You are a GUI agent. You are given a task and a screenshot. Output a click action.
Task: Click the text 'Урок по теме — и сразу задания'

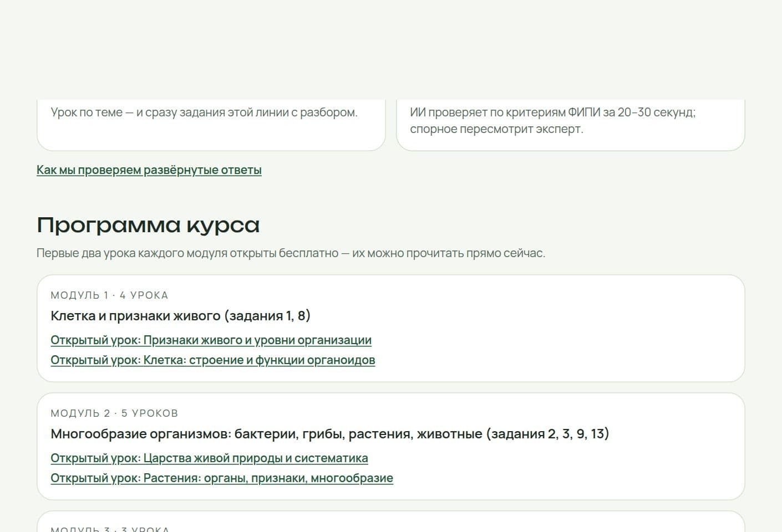tap(204, 112)
